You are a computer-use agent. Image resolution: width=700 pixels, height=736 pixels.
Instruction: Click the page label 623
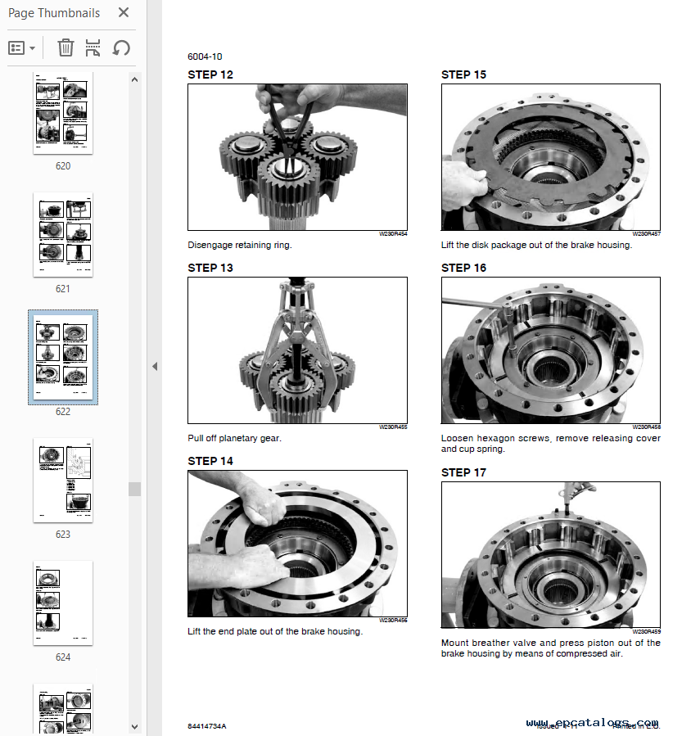[63, 534]
